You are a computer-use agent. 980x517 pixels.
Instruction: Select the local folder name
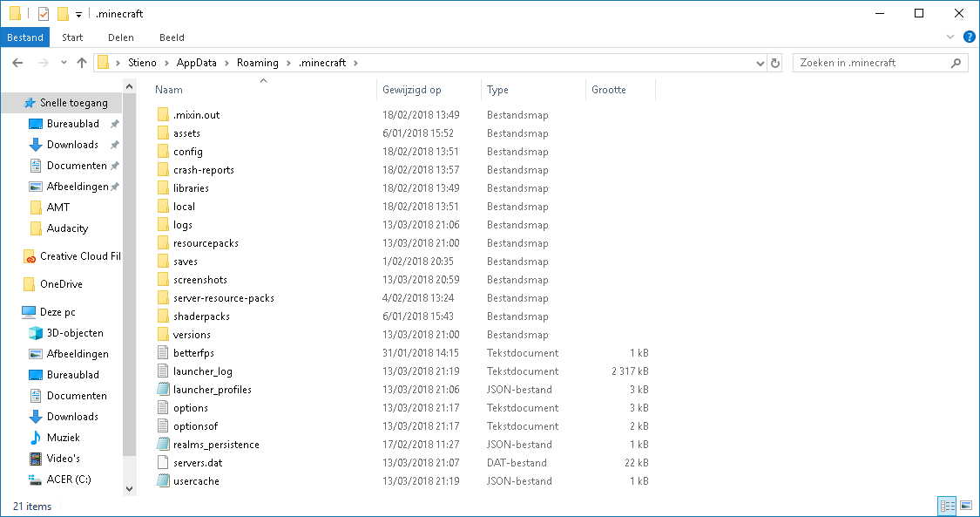(184, 207)
